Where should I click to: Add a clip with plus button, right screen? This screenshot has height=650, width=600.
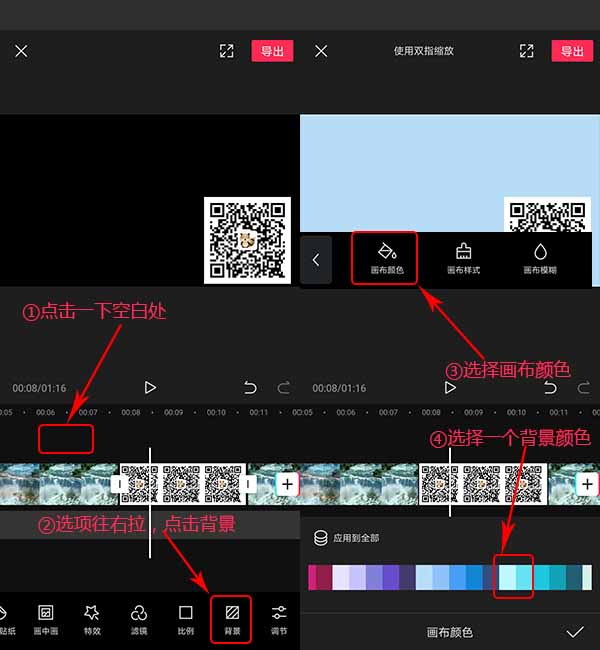click(x=587, y=484)
